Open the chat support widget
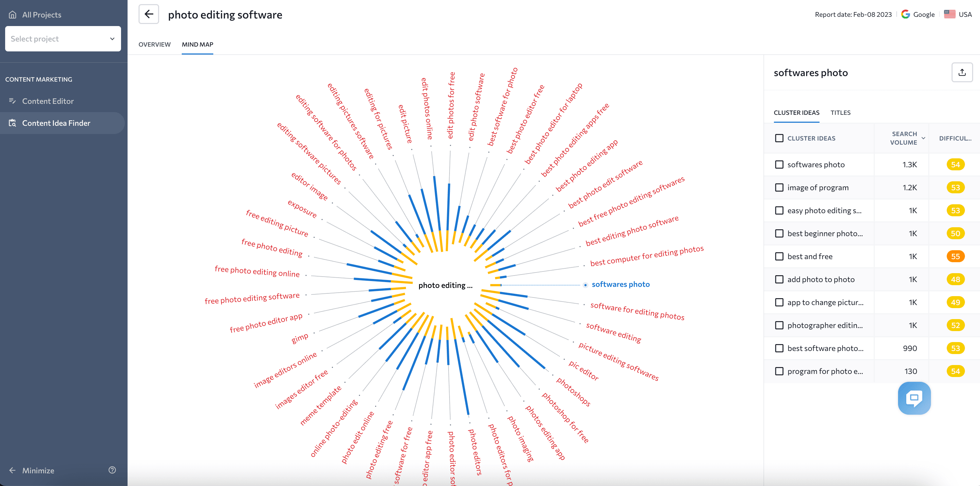The width and height of the screenshot is (980, 486). [914, 398]
